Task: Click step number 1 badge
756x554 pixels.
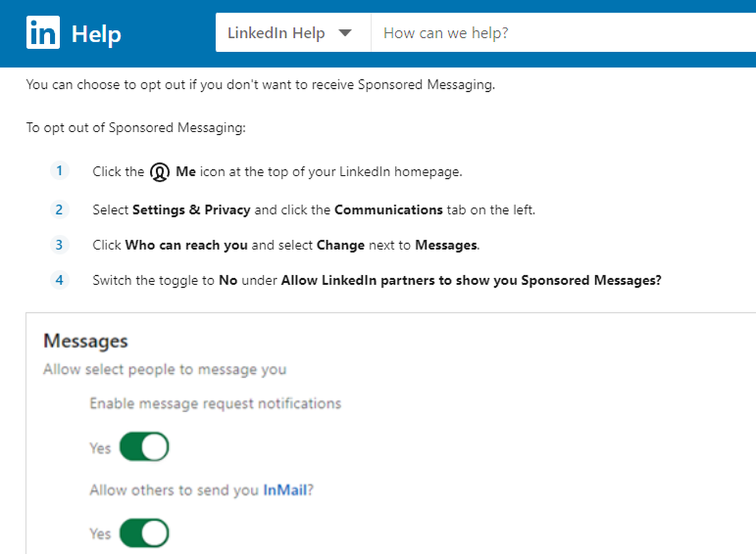Action: tap(59, 171)
